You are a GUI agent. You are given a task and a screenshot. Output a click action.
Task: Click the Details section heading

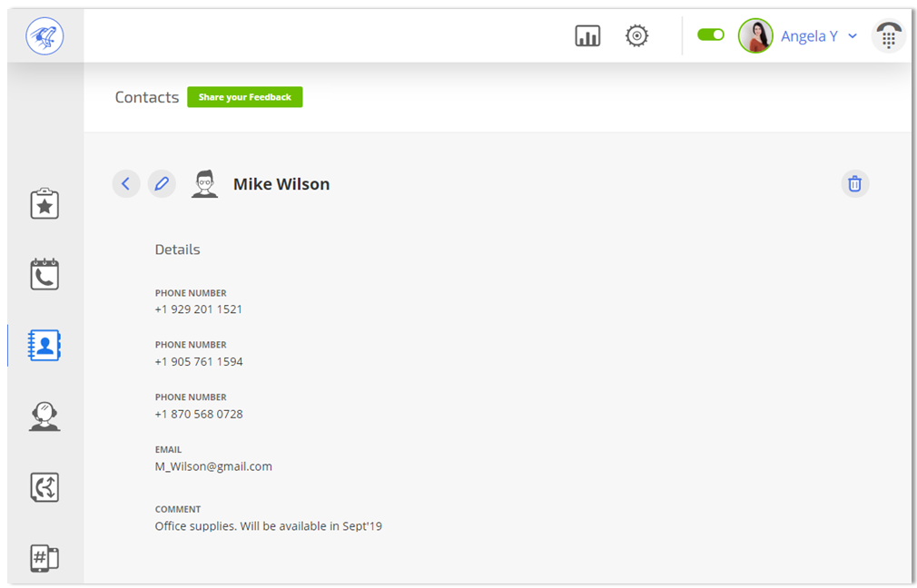coord(177,250)
